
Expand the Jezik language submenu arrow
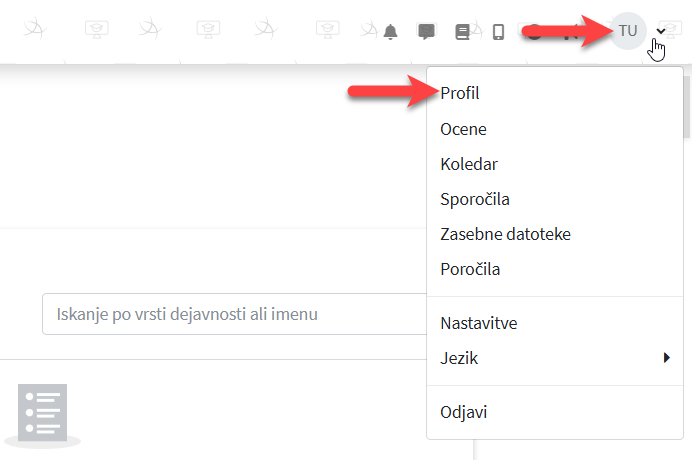pos(666,358)
